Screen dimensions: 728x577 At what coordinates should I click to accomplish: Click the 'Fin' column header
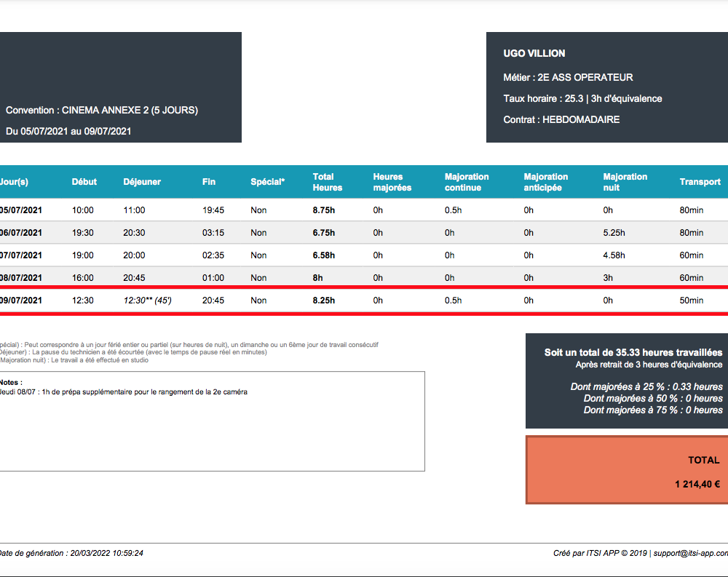coord(208,182)
